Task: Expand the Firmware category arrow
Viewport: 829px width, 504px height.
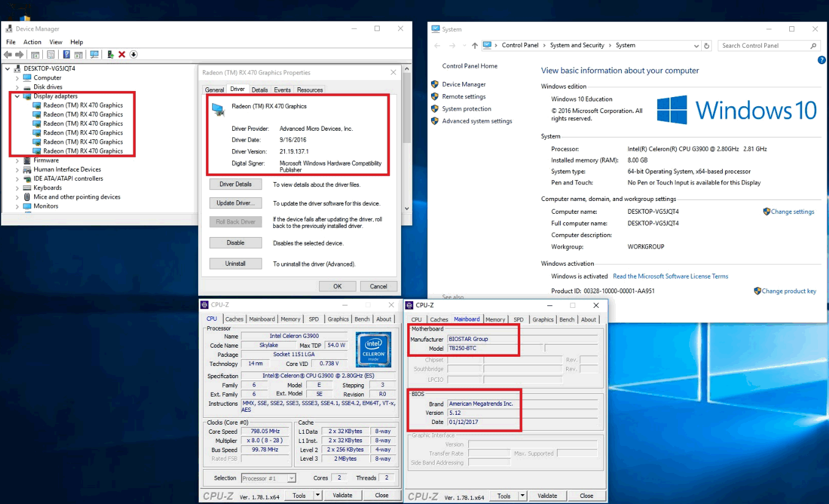Action: [17, 160]
